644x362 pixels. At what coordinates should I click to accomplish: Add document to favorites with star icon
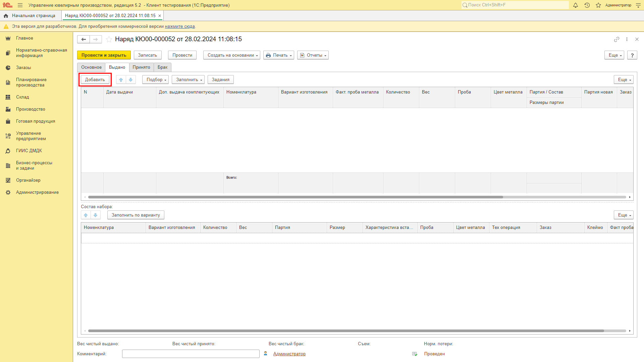(109, 39)
